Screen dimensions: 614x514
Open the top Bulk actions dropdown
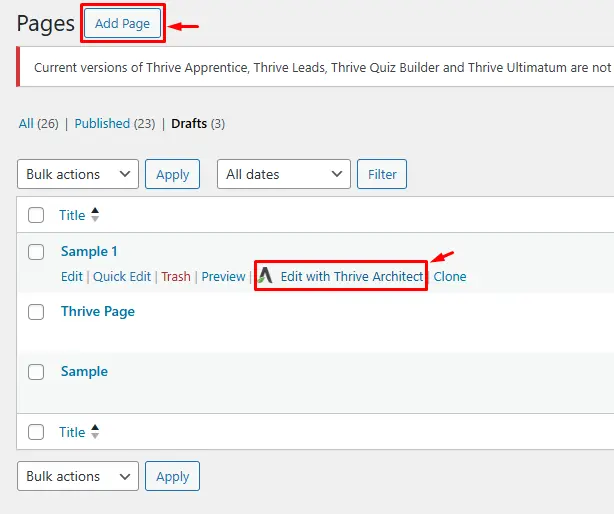coord(78,174)
